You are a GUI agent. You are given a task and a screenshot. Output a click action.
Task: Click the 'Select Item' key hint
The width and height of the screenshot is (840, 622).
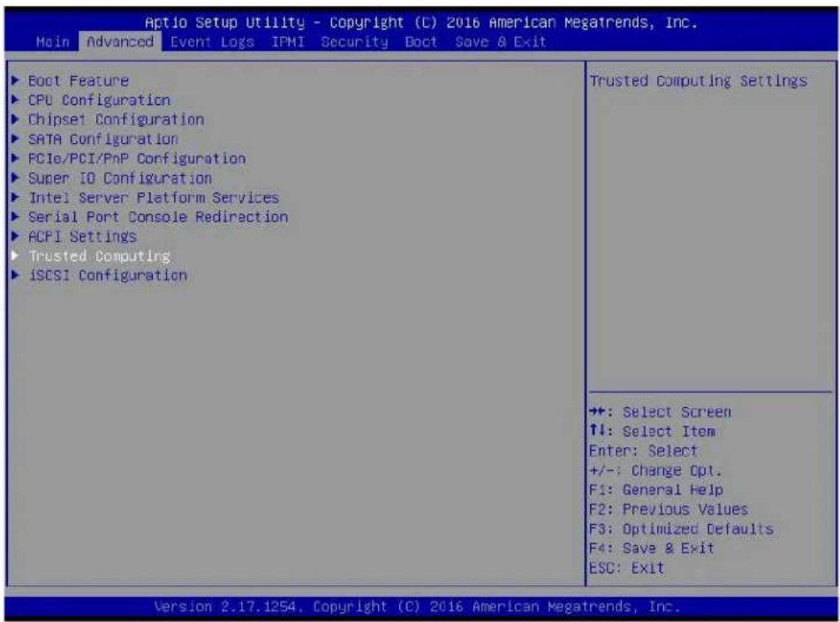652,431
